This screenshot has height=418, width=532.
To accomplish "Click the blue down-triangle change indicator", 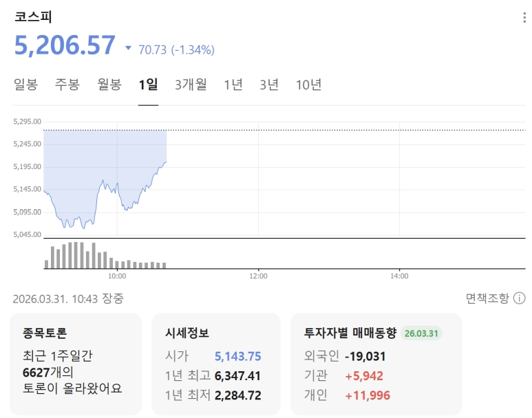I will [x=128, y=48].
